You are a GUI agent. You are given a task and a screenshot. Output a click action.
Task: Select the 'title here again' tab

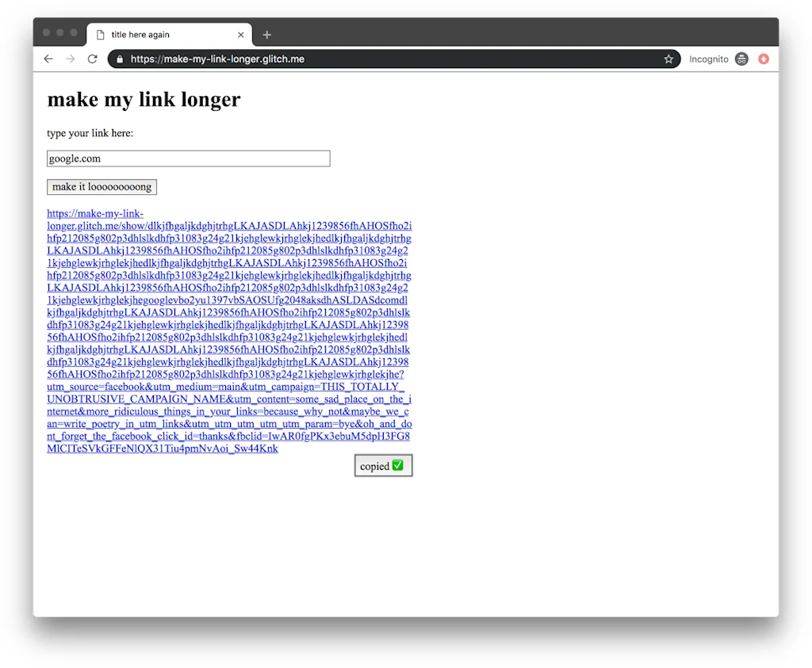point(159,34)
